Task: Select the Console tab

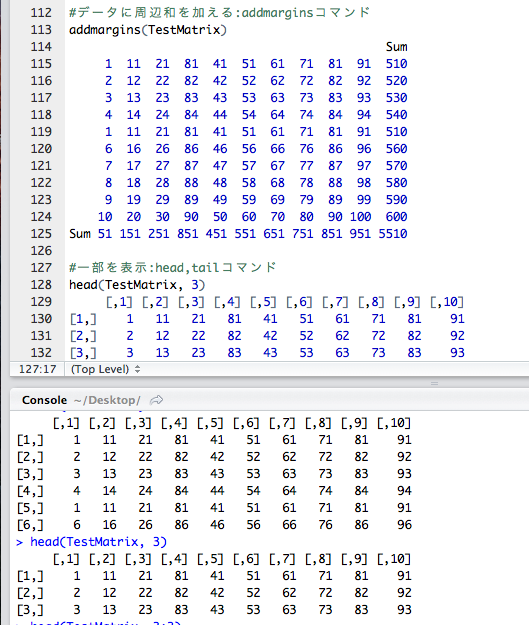Action: pos(44,400)
